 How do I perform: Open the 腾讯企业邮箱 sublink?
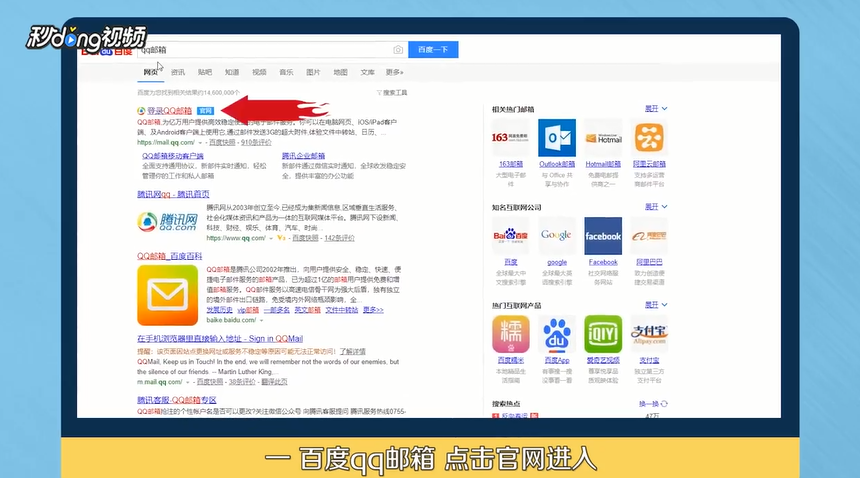pyautogui.click(x=303, y=156)
